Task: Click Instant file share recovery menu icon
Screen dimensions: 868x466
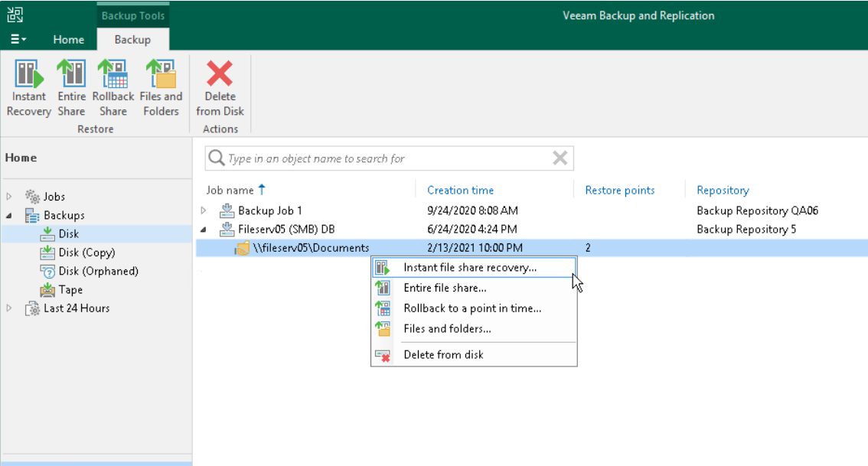Action: tap(383, 268)
